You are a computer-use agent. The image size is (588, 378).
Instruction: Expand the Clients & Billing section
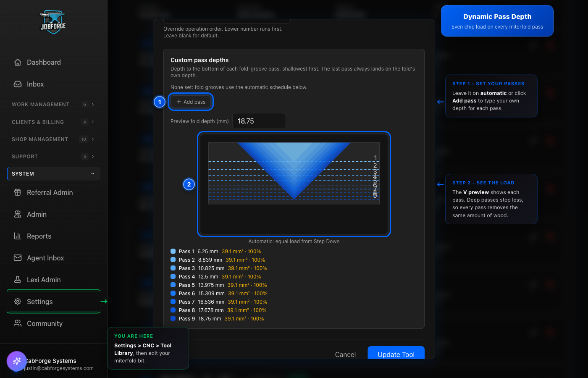[x=53, y=122]
